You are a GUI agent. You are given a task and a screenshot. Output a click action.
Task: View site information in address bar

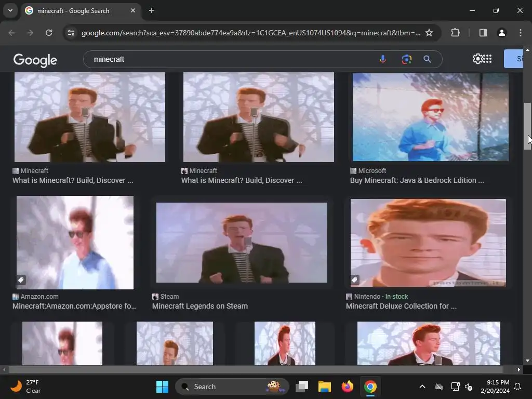coord(71,33)
